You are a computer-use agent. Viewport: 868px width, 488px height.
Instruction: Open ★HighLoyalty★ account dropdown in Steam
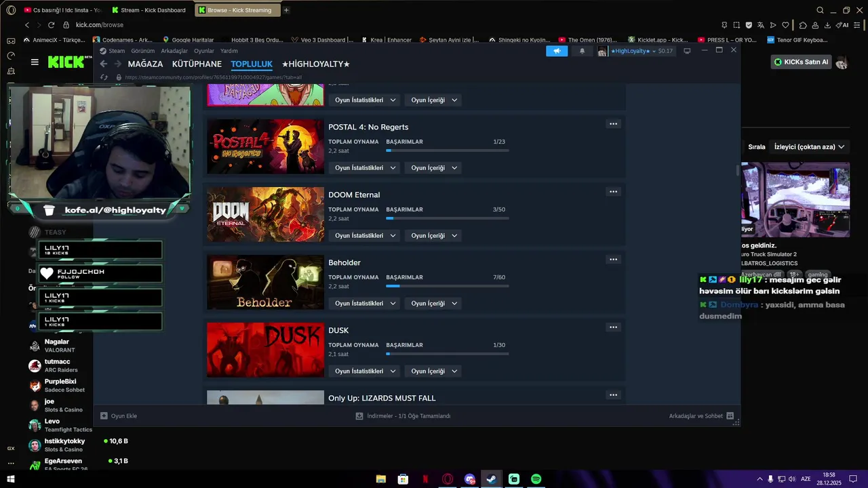[x=633, y=51]
